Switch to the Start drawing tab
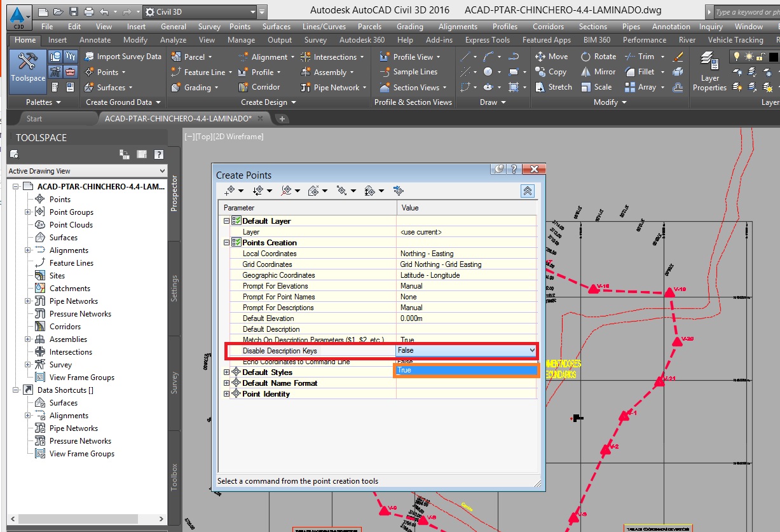The height and width of the screenshot is (532, 780). pyautogui.click(x=34, y=118)
